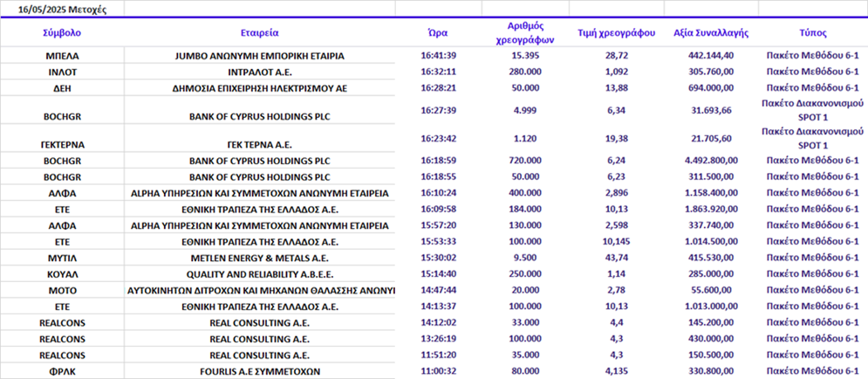Select the time cell 15:57:20

tap(439, 225)
